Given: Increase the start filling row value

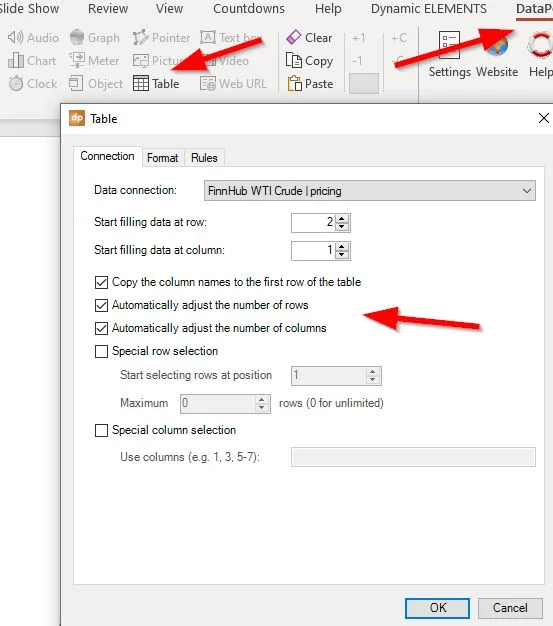Looking at the screenshot, I should pos(342,218).
